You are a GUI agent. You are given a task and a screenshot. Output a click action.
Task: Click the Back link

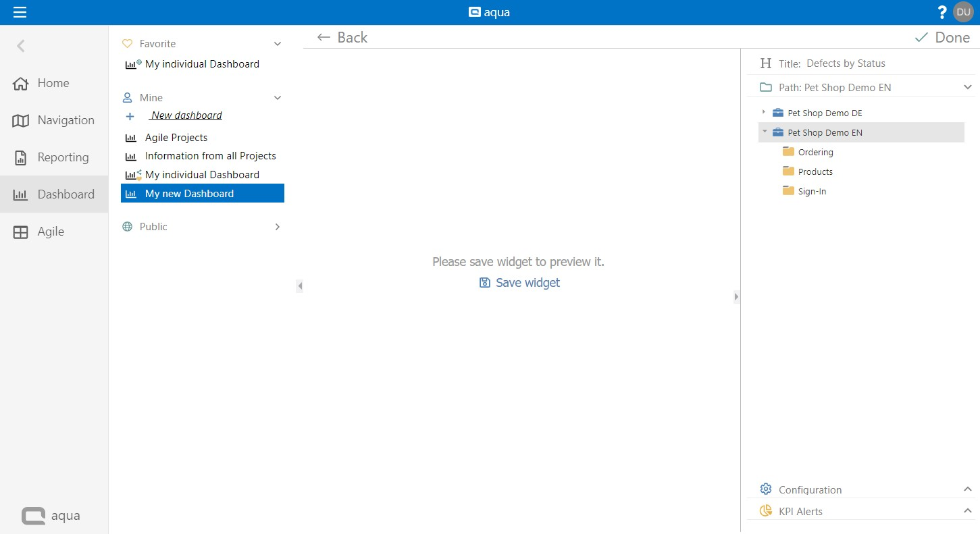pos(342,38)
